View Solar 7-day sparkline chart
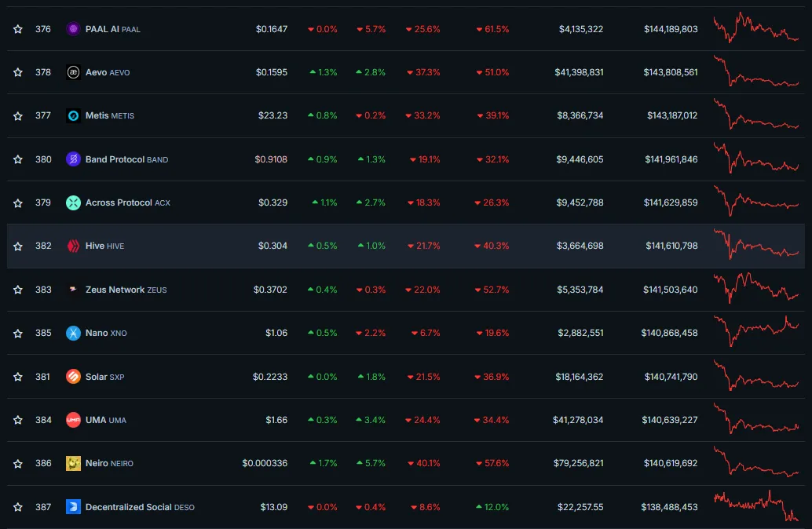 point(756,375)
